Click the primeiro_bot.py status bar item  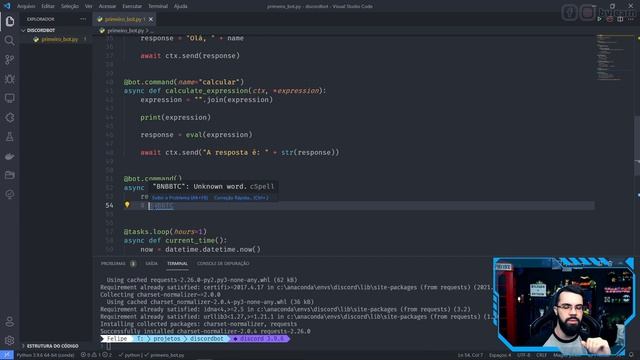164,355
